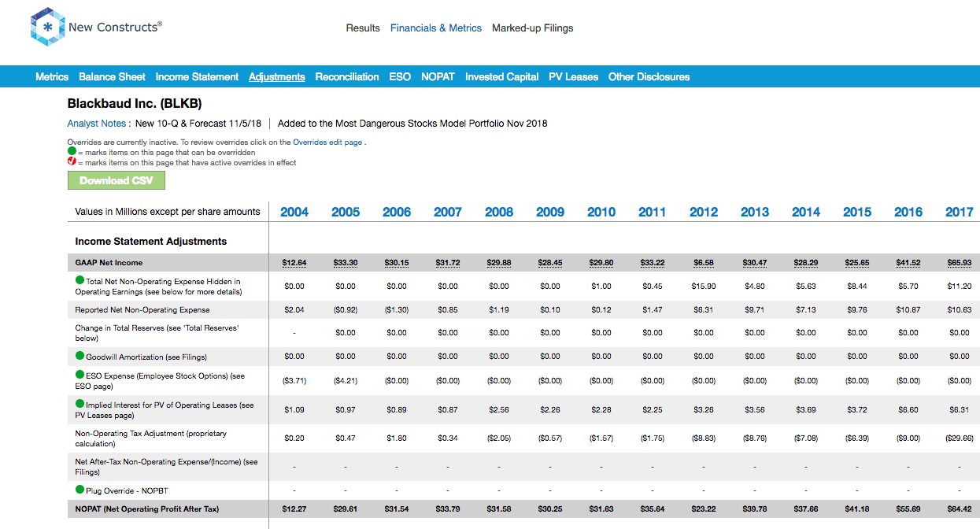Click the GAAP Net Income value $65.93
The width and height of the screenshot is (980, 529).
(960, 263)
